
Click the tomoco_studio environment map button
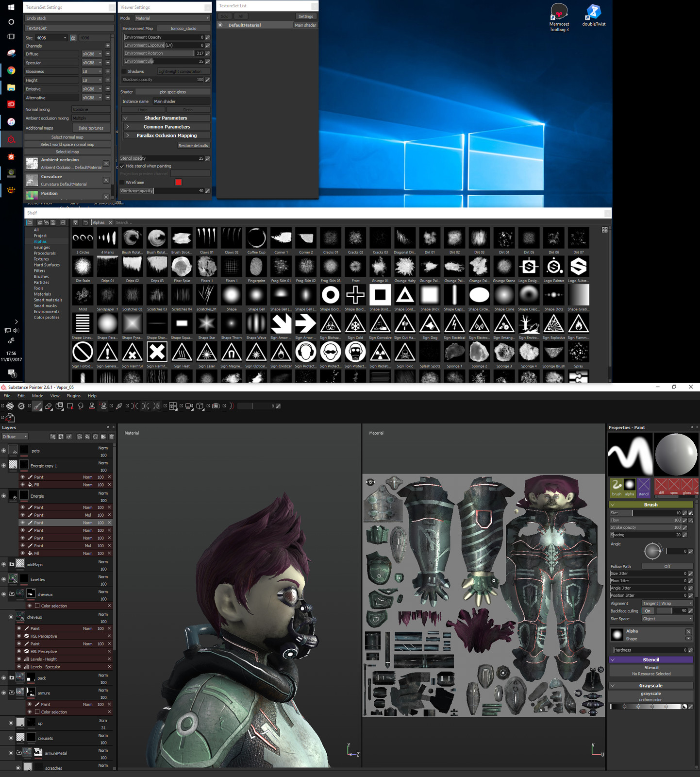pos(183,29)
